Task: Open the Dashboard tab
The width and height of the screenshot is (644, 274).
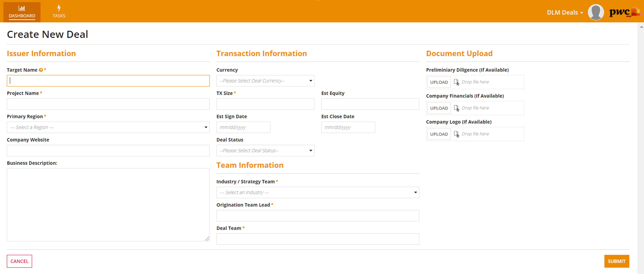Action: click(x=22, y=12)
